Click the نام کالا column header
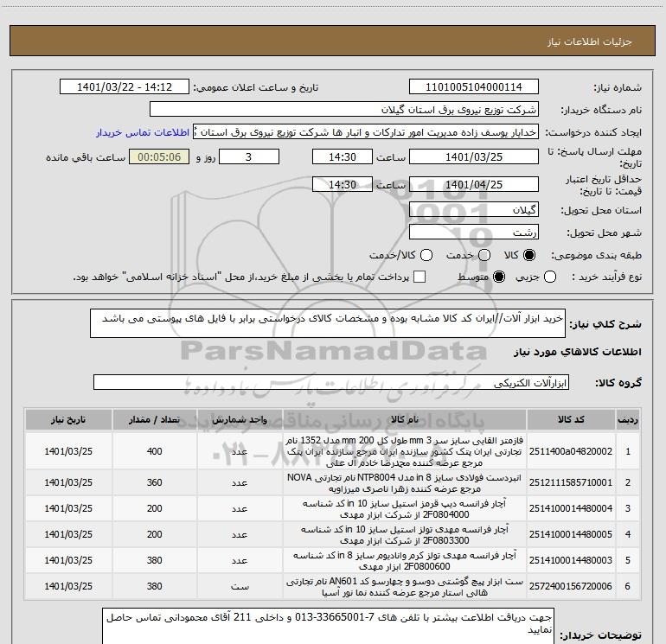The image size is (666, 644). (405, 420)
